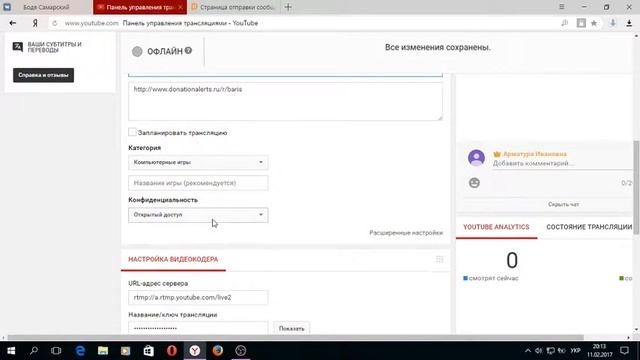Open the Yandex home button

tap(35, 23)
